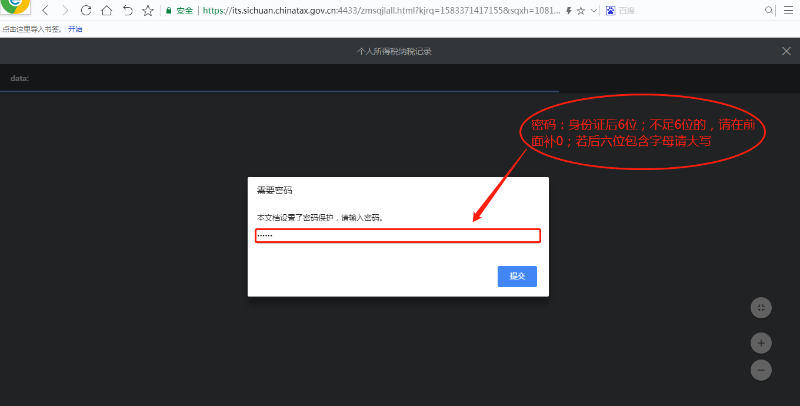Click the browser forward arrow
Viewport: 800px width, 406px height.
[65, 10]
